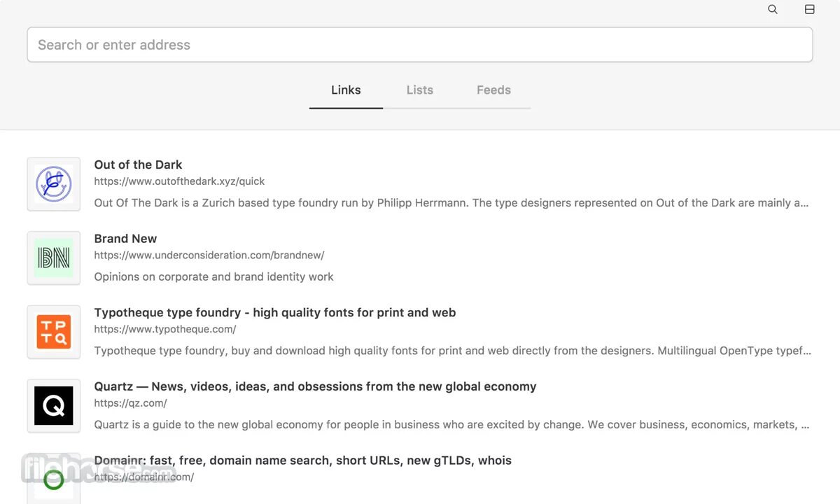Click the typotheque.com URL text
Viewport: 840px width, 504px height.
165,329
